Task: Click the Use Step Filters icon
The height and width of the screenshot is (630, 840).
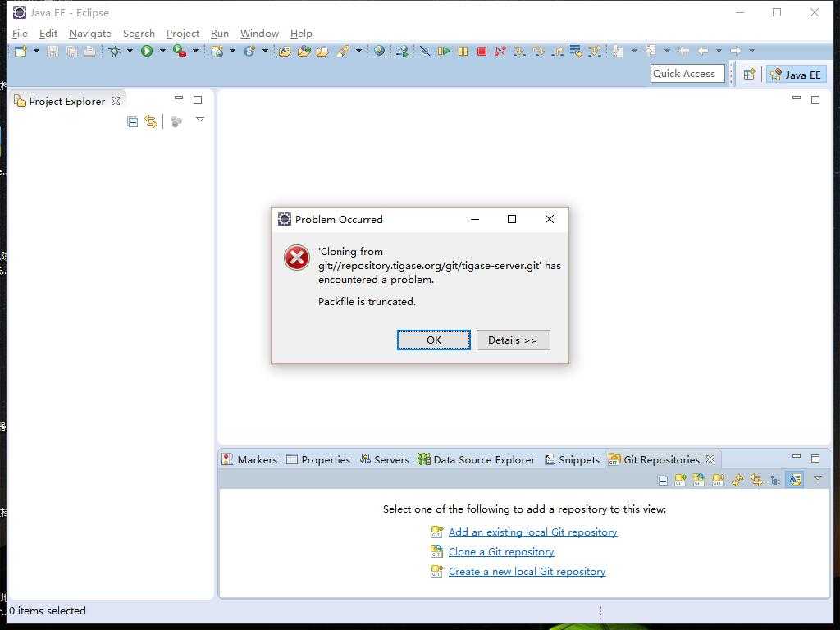Action: coord(595,51)
